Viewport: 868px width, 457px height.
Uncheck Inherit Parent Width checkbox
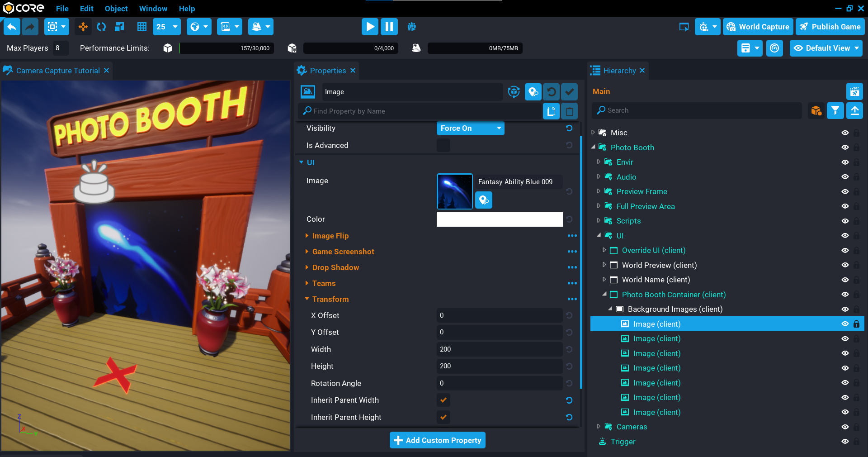(x=443, y=400)
